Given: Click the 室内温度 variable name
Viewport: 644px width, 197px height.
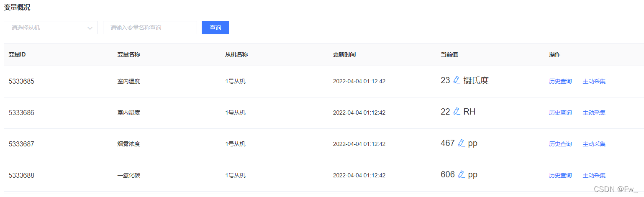Looking at the screenshot, I should tap(128, 81).
